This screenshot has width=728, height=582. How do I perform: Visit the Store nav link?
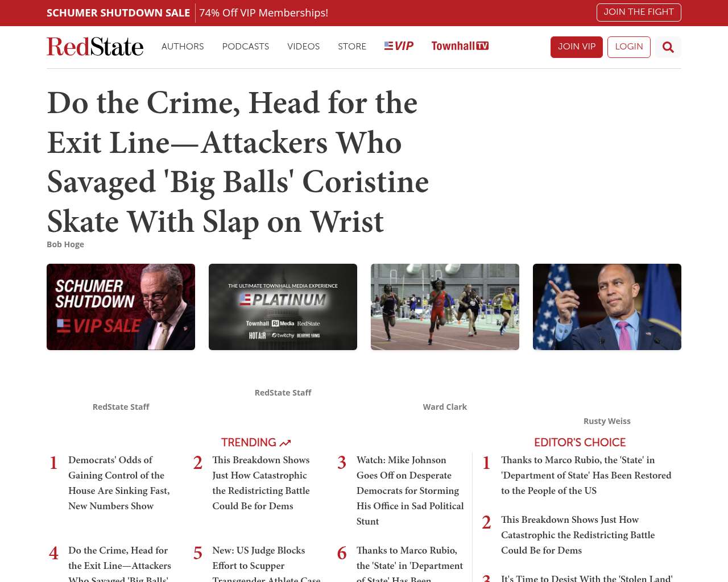click(351, 47)
